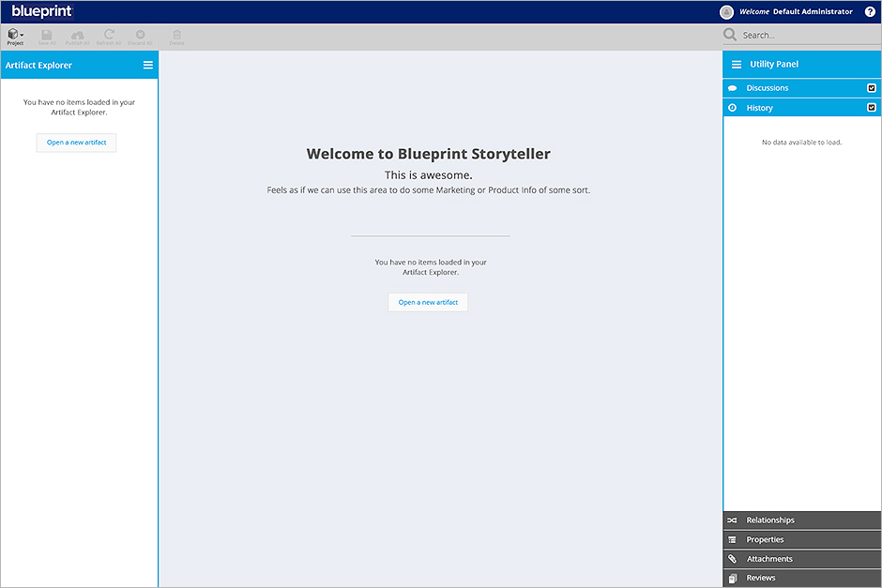Click the Reviews documents icon
This screenshot has width=882, height=588.
point(733,578)
